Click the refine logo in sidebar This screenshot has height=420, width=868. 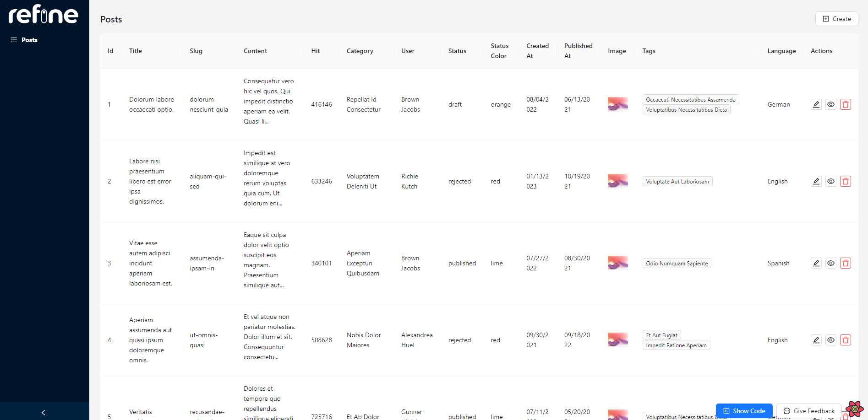pos(44,15)
